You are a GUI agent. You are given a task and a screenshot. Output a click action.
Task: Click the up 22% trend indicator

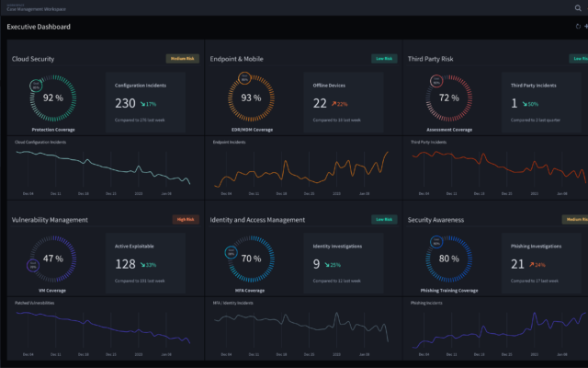pyautogui.click(x=339, y=104)
